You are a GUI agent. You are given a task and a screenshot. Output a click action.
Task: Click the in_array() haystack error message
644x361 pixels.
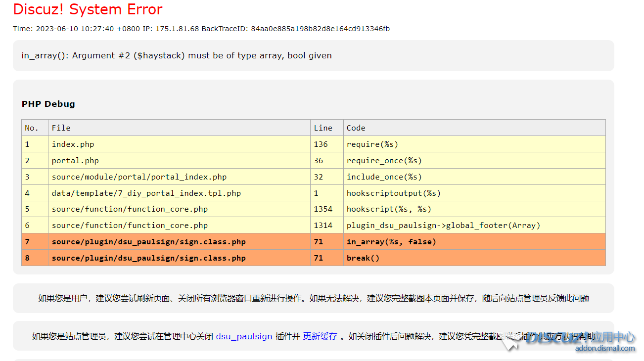click(177, 55)
